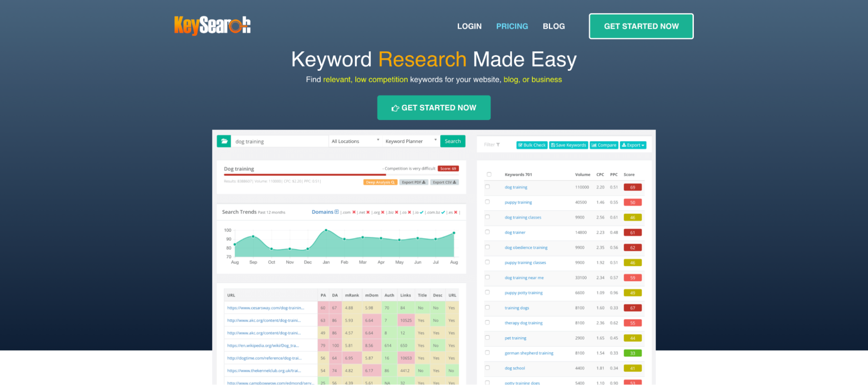
Task: Open the All Locations dropdown
Action: [x=355, y=141]
